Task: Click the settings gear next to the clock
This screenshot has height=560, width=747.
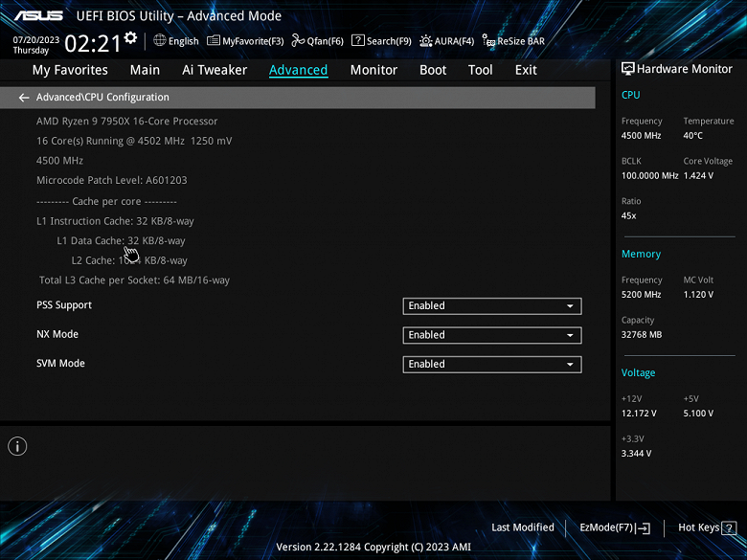Action: 130,37
